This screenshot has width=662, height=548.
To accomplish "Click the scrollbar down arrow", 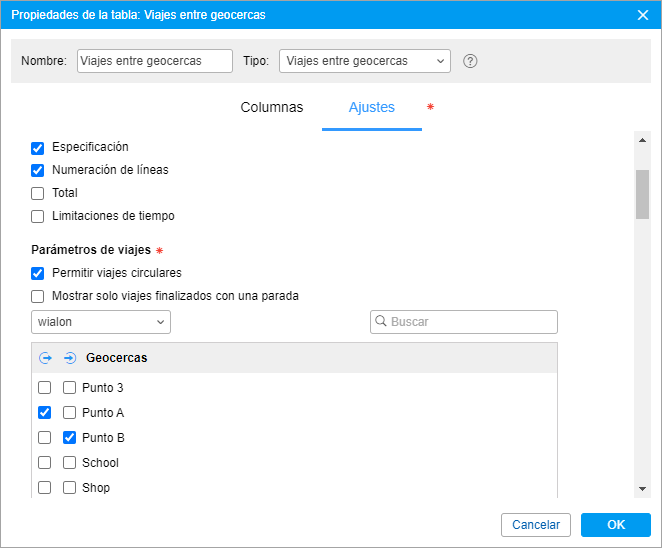I will [x=642, y=488].
